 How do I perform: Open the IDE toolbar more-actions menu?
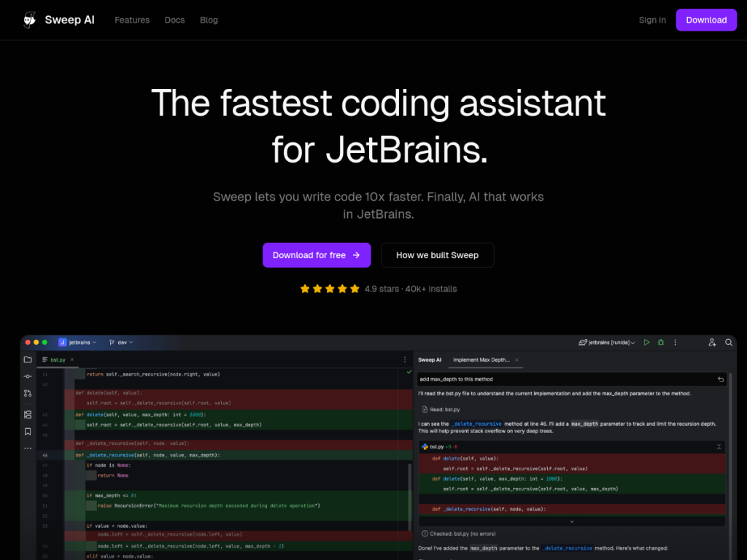pyautogui.click(x=675, y=343)
